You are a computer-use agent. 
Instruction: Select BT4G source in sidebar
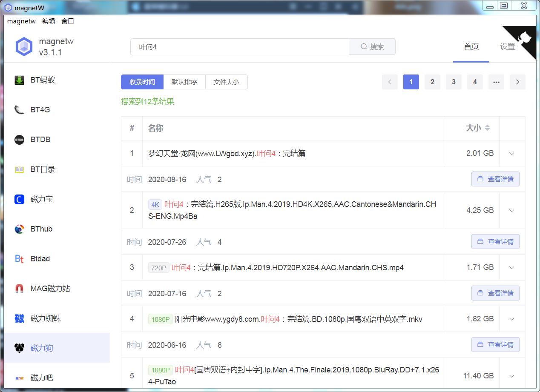[57, 110]
